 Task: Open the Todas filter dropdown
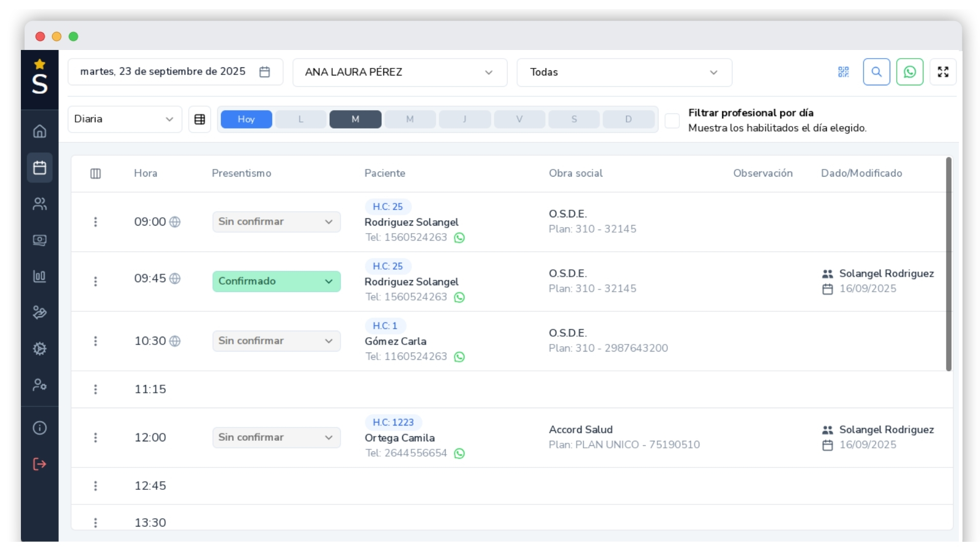(x=624, y=72)
